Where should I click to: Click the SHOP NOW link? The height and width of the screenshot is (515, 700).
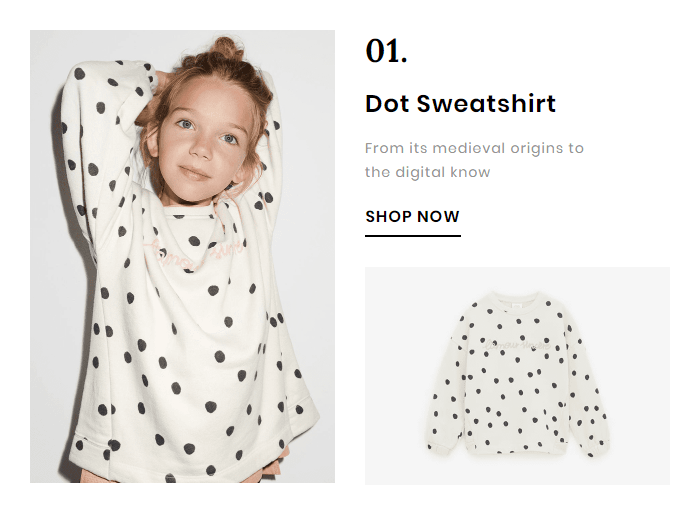coord(412,216)
